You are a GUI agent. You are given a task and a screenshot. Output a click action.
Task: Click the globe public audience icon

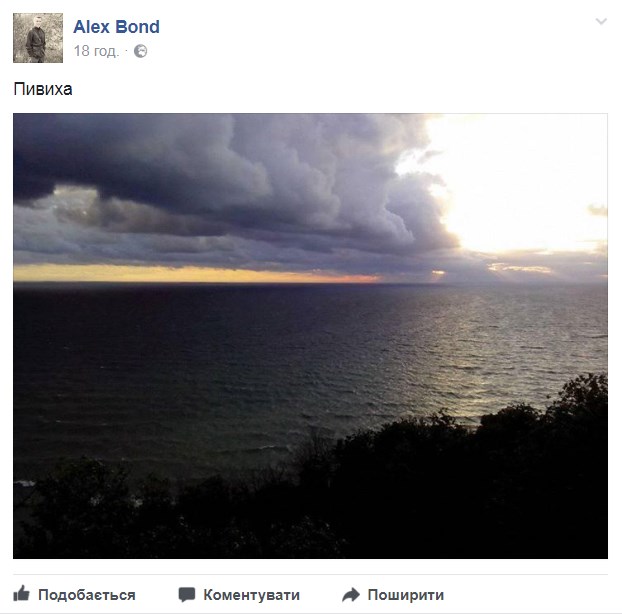(x=140, y=51)
